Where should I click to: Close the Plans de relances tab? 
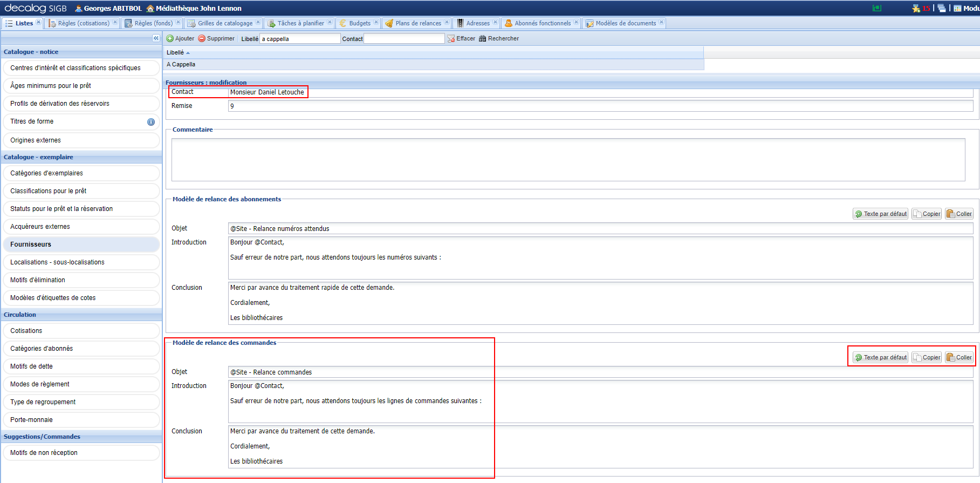tap(447, 22)
